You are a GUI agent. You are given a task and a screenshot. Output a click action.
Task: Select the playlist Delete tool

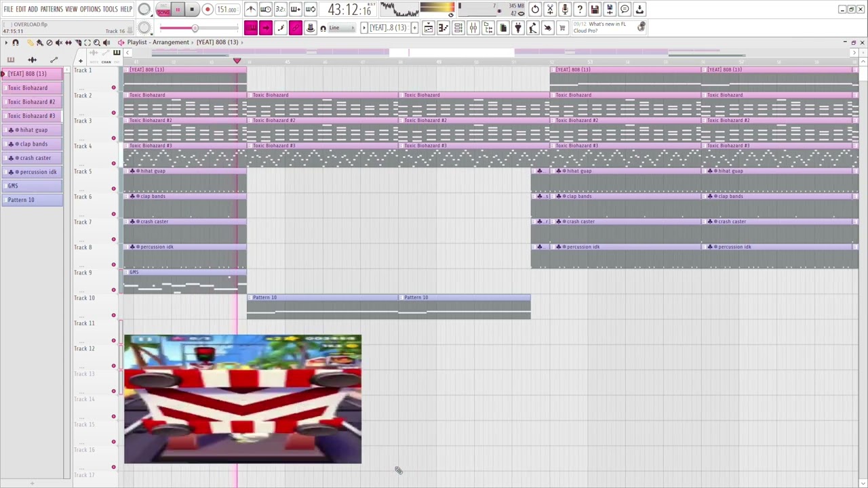point(50,43)
